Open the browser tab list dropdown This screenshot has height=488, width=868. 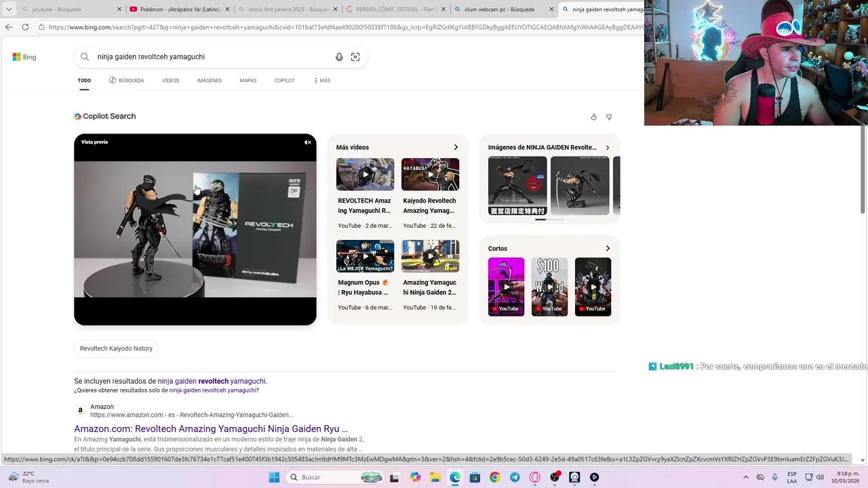click(9, 9)
